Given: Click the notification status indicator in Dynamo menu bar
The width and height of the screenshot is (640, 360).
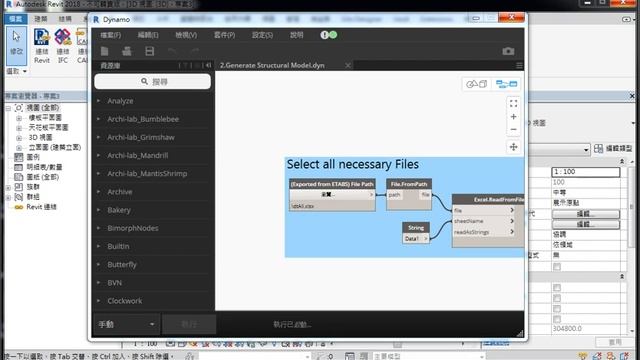Looking at the screenshot, I should (329, 35).
